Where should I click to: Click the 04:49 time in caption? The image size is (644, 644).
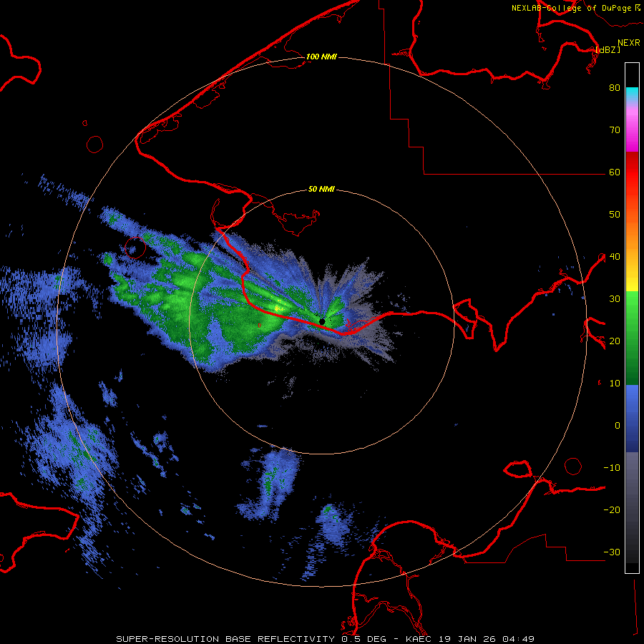click(517, 639)
